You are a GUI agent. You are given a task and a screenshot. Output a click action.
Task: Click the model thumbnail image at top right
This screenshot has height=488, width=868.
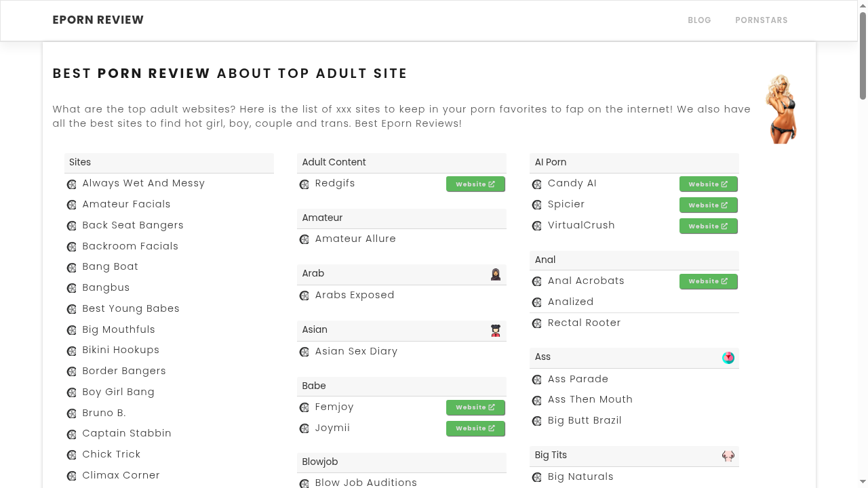tap(781, 109)
